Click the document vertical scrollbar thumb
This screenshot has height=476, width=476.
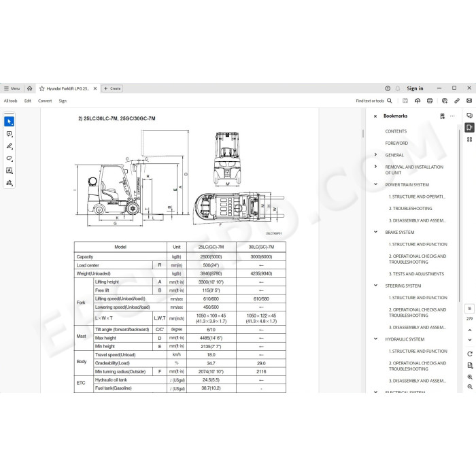pyautogui.click(x=363, y=133)
